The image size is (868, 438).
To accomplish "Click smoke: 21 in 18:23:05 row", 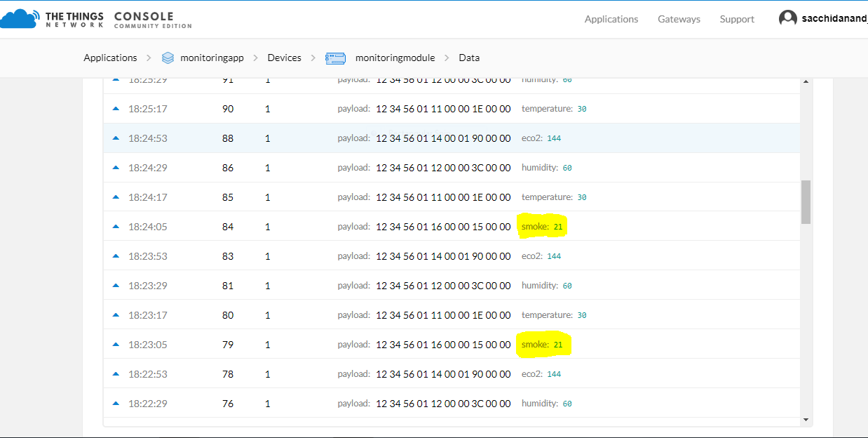I will pos(542,345).
